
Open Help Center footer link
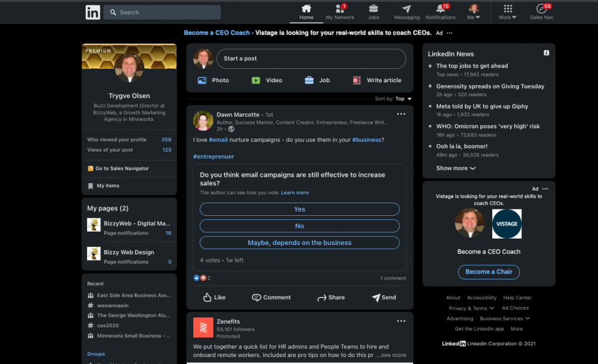(517, 297)
